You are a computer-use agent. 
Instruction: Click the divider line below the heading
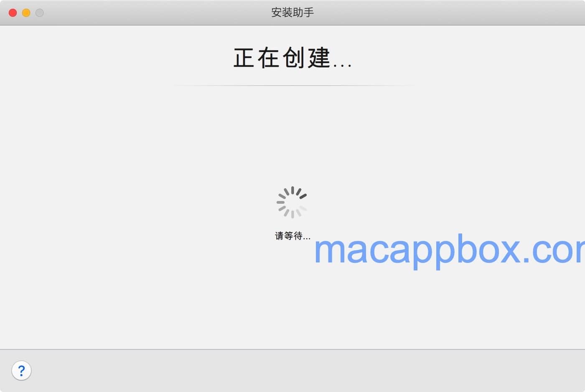pyautogui.click(x=292, y=85)
